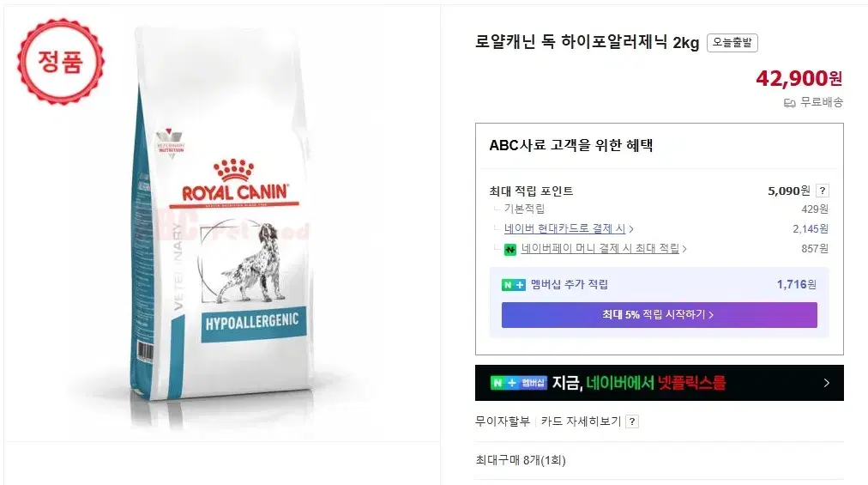Click the 멤버십 추가 적립 label
This screenshot has height=485, width=868.
[569, 284]
